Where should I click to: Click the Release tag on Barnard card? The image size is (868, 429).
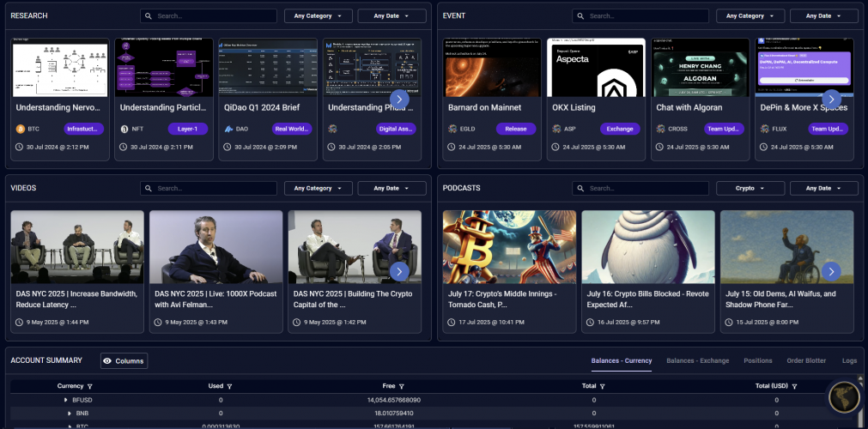516,129
